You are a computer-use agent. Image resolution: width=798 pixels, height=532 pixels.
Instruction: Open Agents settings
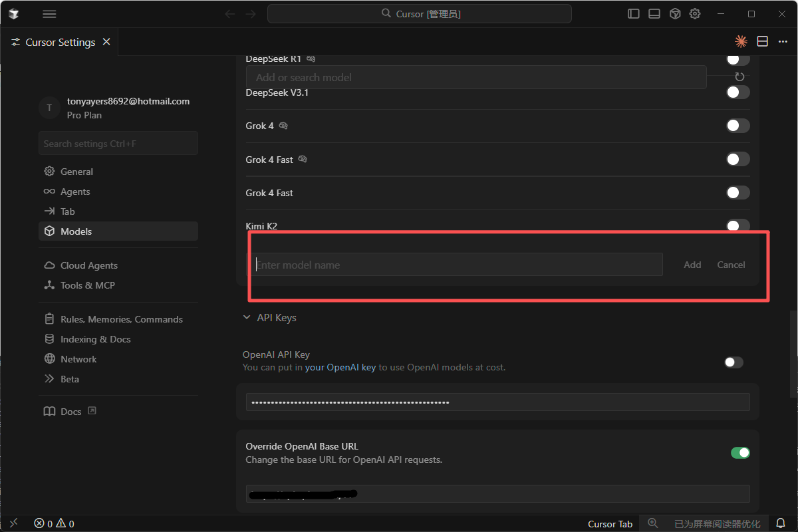(x=118, y=192)
